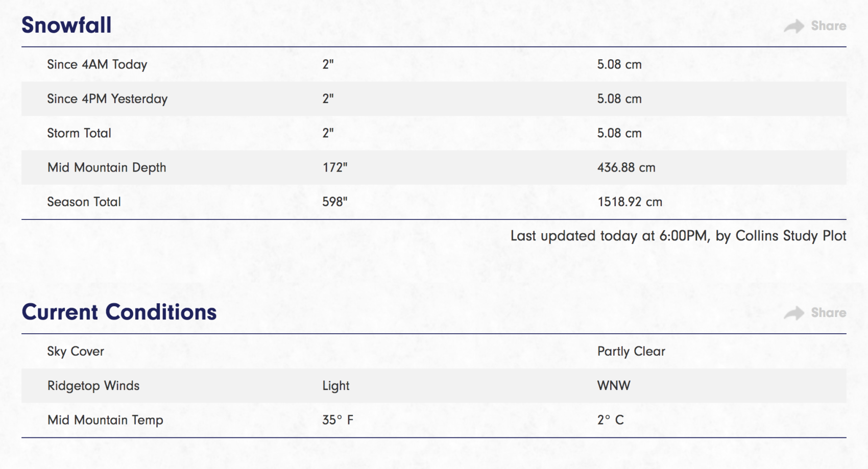The width and height of the screenshot is (868, 469).
Task: Click the Season Total row label
Action: (84, 202)
